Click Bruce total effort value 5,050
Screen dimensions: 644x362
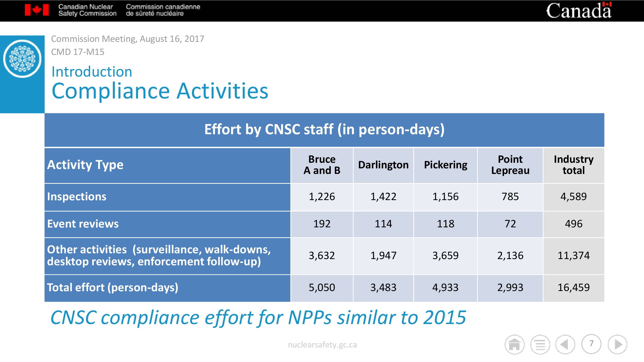pos(322,288)
